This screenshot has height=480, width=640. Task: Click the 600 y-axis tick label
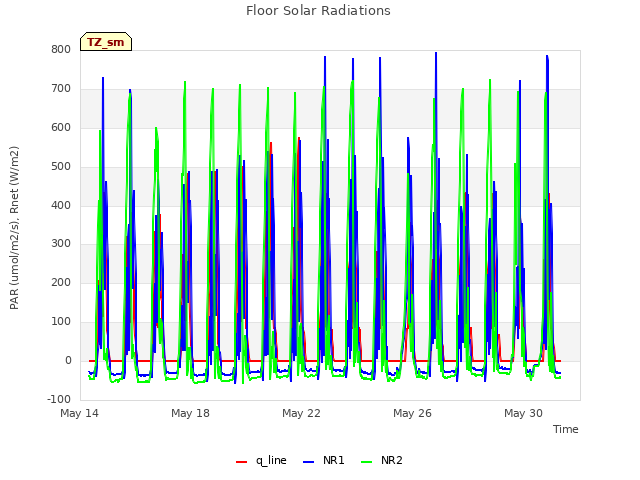tap(61, 127)
